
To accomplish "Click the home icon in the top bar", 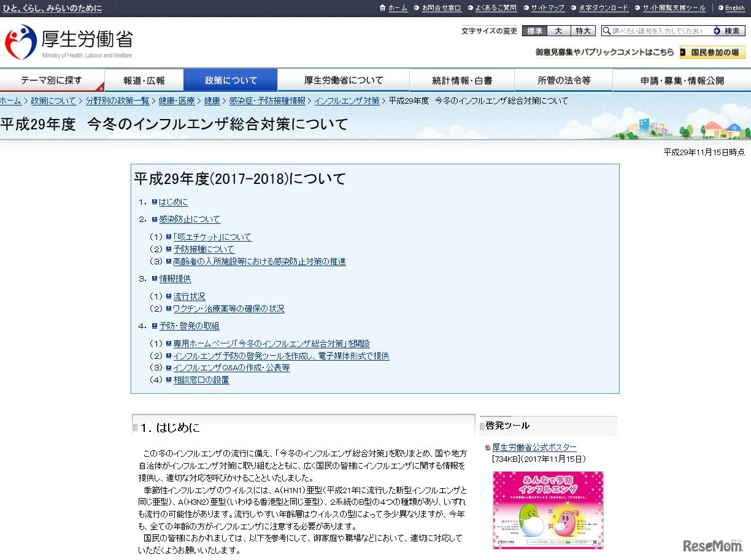I will [x=383, y=8].
